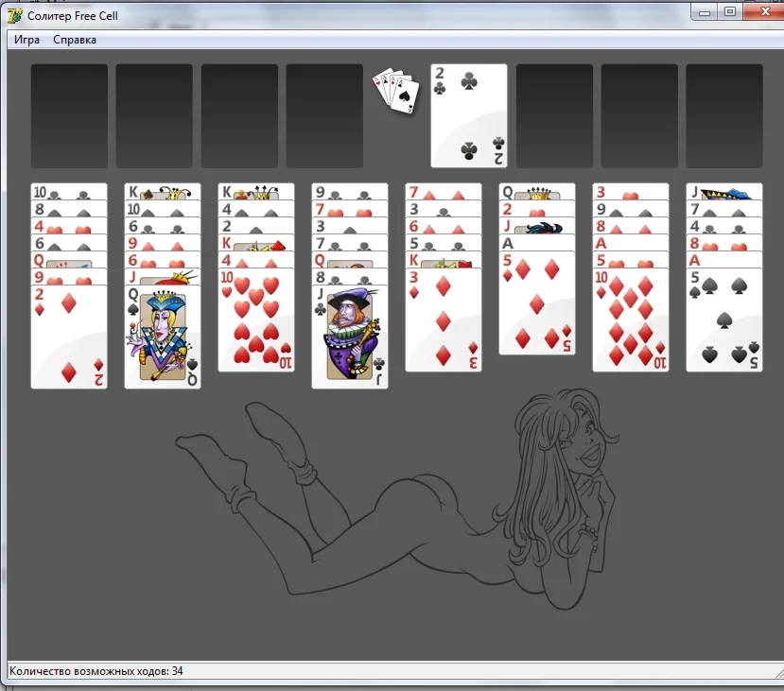Click the 4 of diamonds in the third column
This screenshot has width=784, height=691.
(256, 260)
